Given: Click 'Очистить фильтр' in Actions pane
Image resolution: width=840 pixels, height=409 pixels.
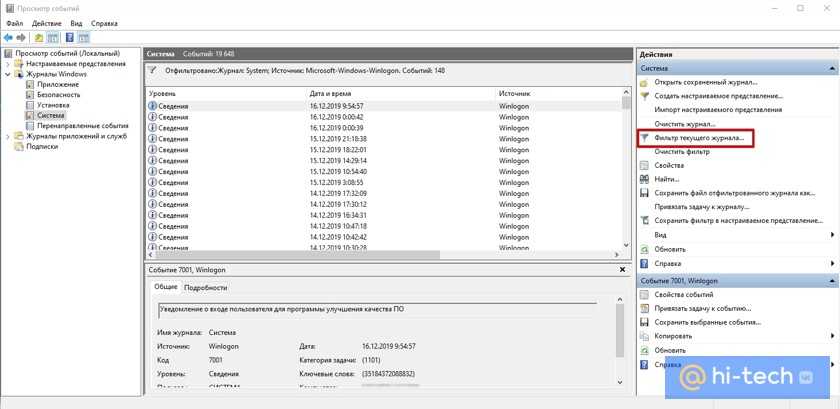Looking at the screenshot, I should point(682,151).
